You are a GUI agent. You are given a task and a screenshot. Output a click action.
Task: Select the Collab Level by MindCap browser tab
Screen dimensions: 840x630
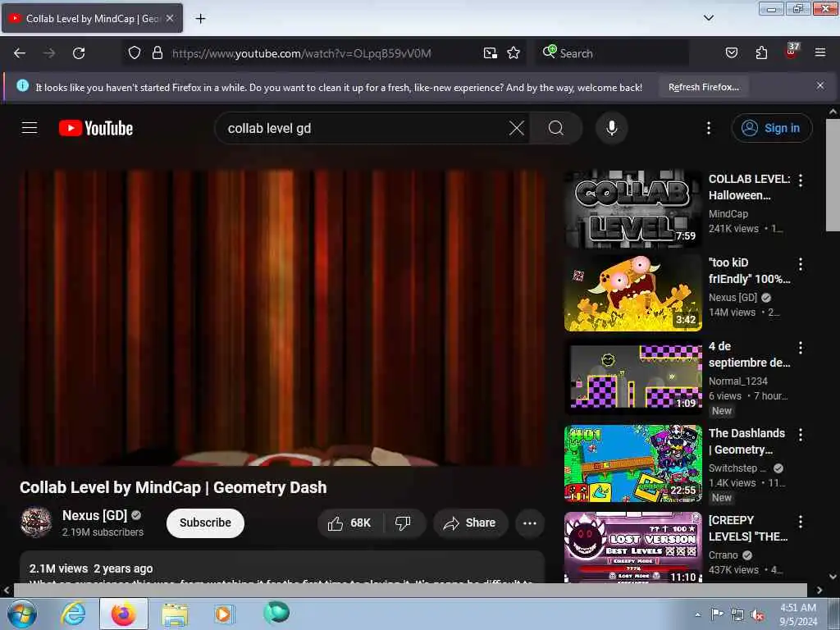92,18
